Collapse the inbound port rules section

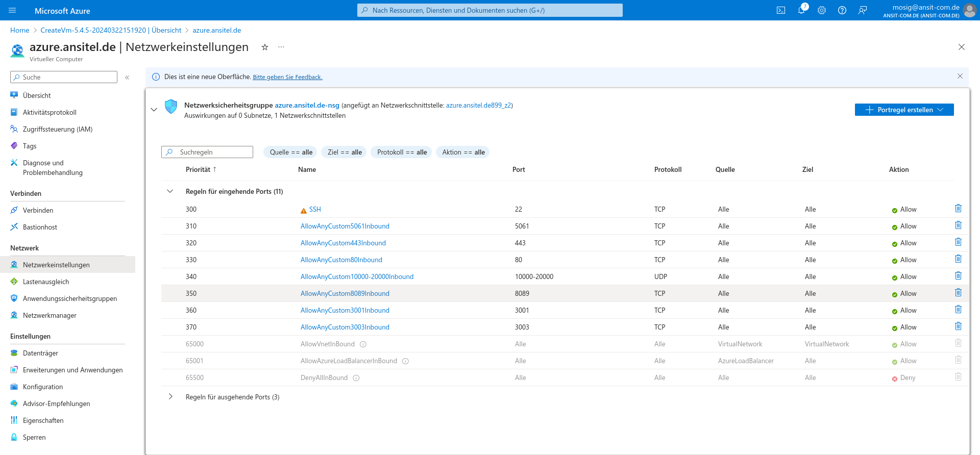click(170, 191)
